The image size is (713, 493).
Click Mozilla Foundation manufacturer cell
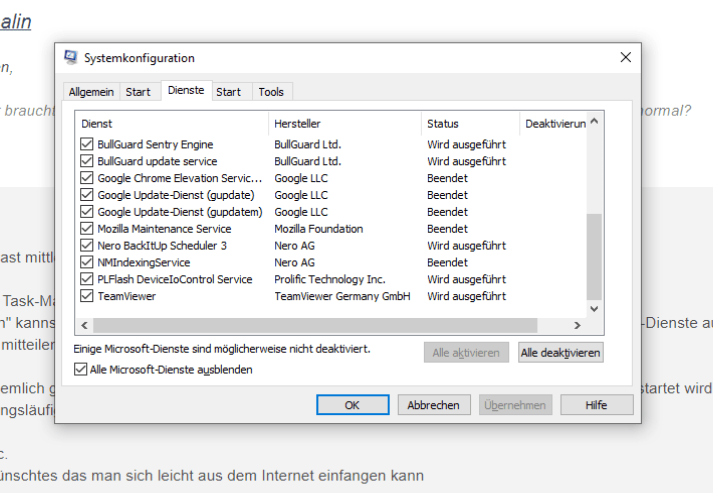pyautogui.click(x=319, y=229)
